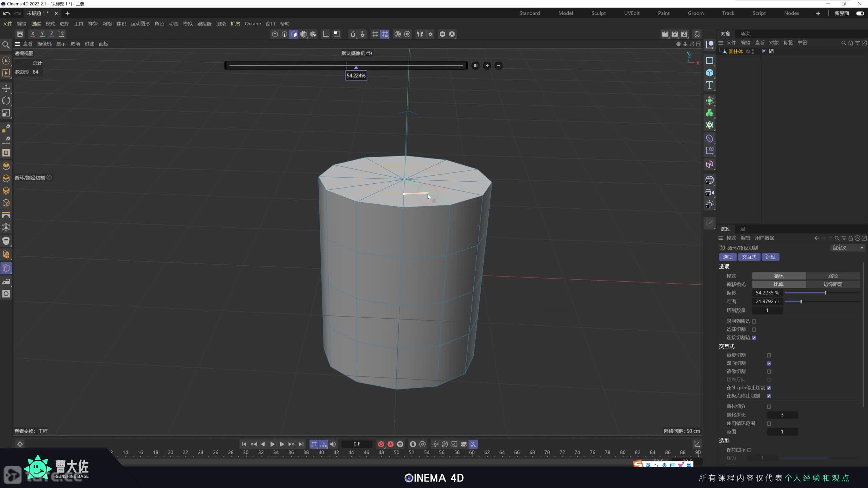Toggle the 连接切割边 checkbox
Screen dimensions: 868x488
pos(754,338)
